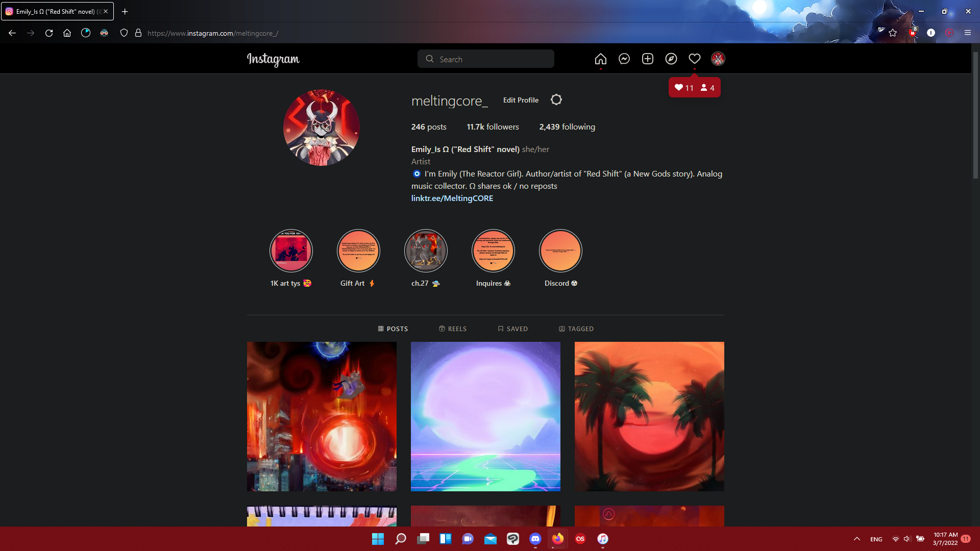Viewport: 980px width, 551px height.
Task: Open Discord from the Windows taskbar
Action: tap(535, 539)
